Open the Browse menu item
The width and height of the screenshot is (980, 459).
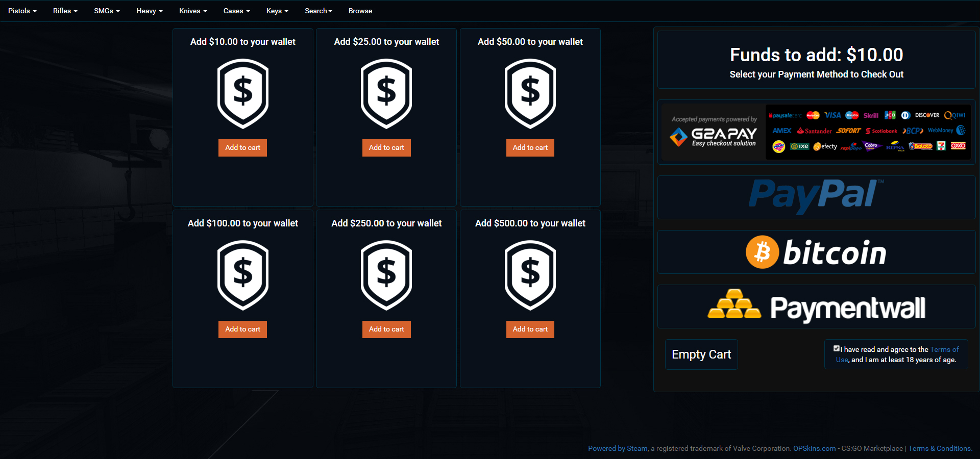[x=360, y=11]
